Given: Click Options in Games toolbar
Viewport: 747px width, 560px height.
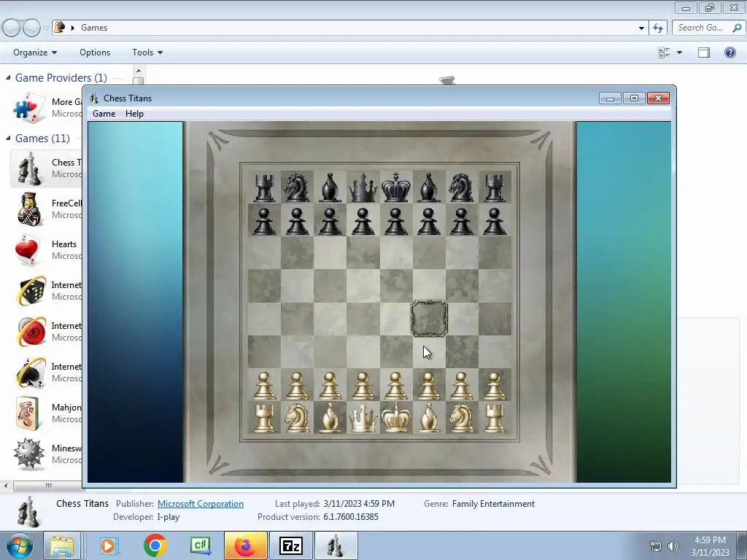Looking at the screenshot, I should pyautogui.click(x=95, y=52).
